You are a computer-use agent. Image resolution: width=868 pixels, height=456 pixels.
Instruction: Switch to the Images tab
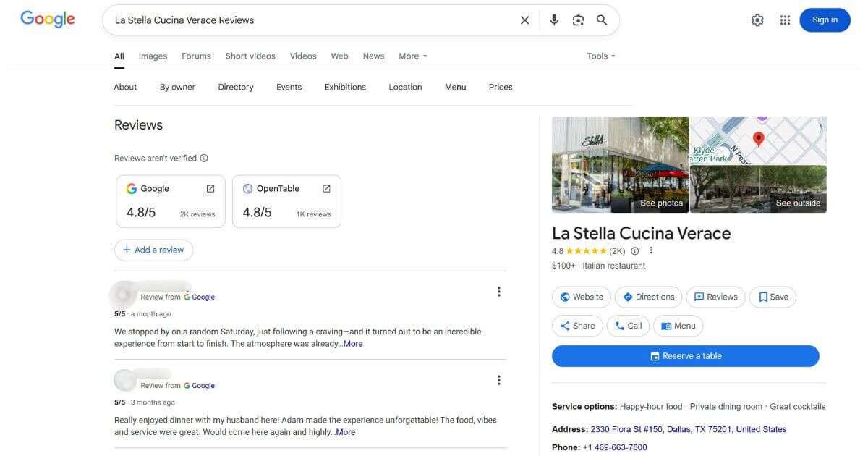tap(153, 56)
